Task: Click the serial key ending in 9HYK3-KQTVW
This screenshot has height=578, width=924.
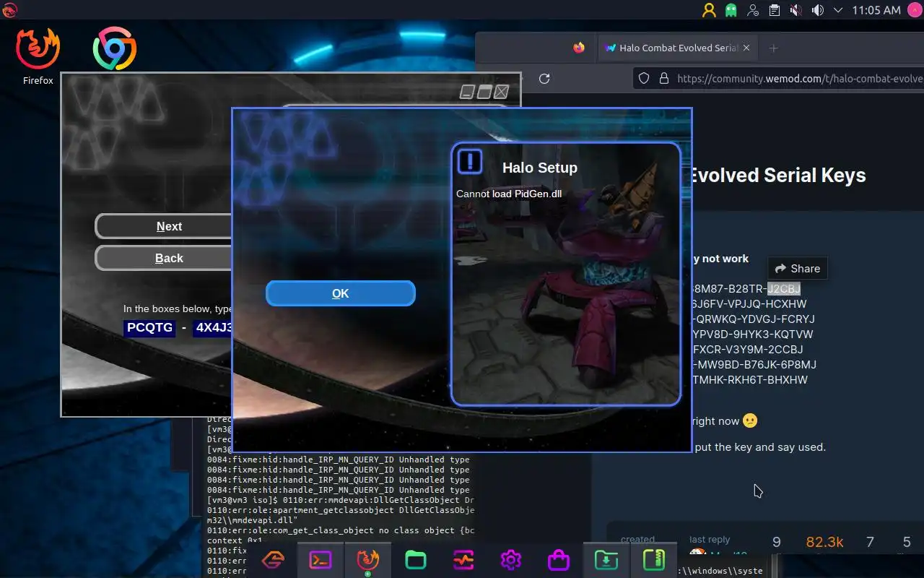Action: click(x=752, y=335)
